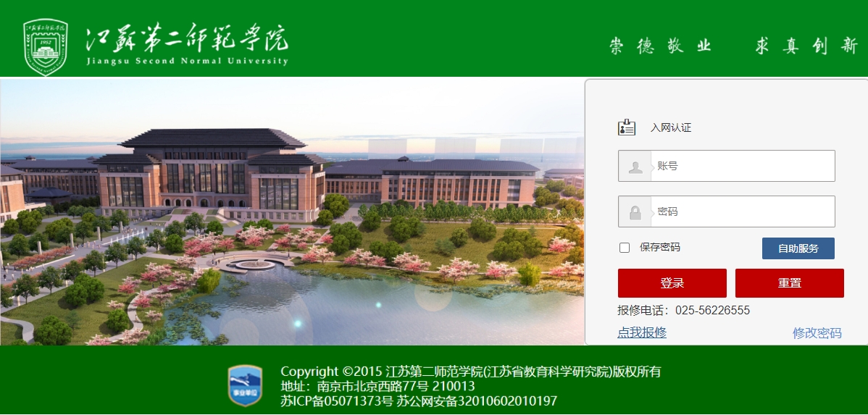Click the 报修电话 025-56226555 phone number
Viewport: 868px width, 415px height.
712,311
